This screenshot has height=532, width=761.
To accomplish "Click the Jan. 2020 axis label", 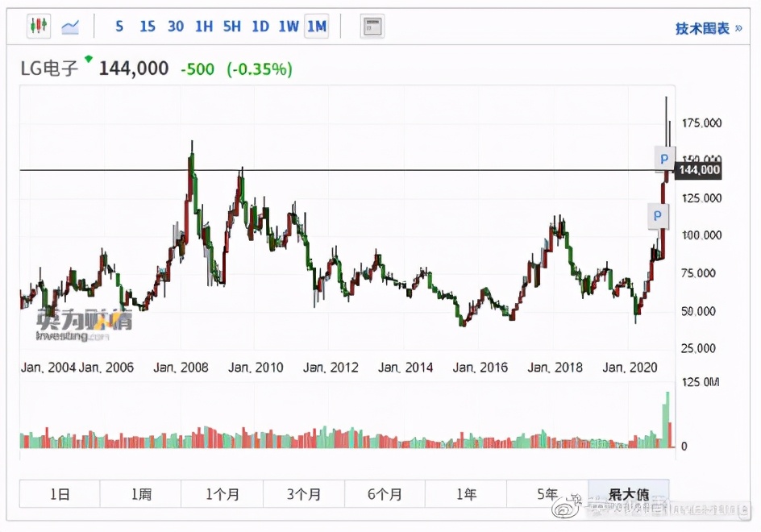I will pos(630,367).
